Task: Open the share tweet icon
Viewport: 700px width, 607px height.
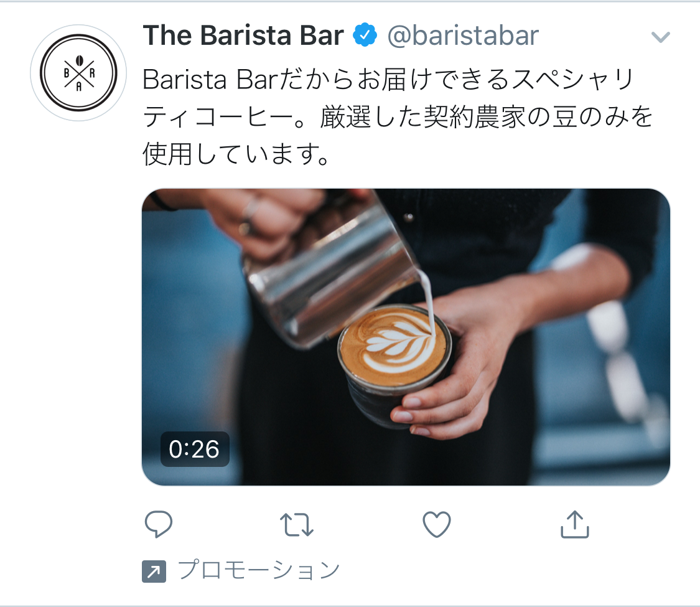Action: coord(574,524)
